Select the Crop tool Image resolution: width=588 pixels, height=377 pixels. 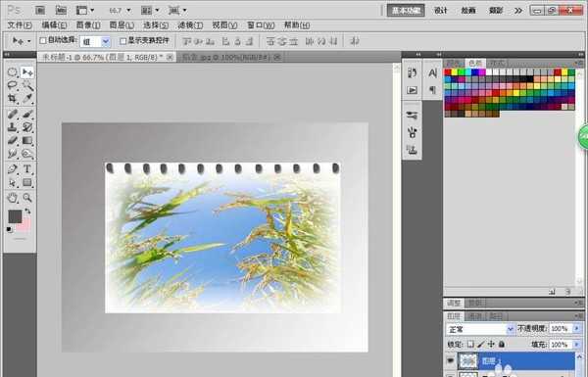click(x=13, y=99)
